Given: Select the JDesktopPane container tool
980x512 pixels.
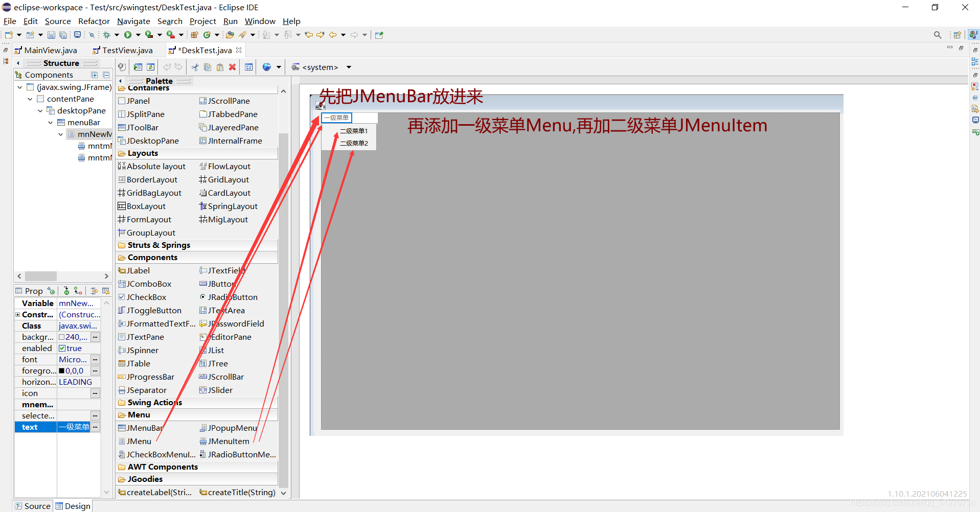Looking at the screenshot, I should coord(152,141).
